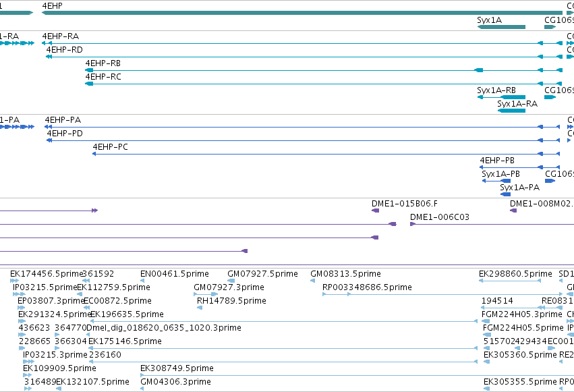Click the GM07927.3prime EST label
The image size is (574, 392).
[229, 287]
